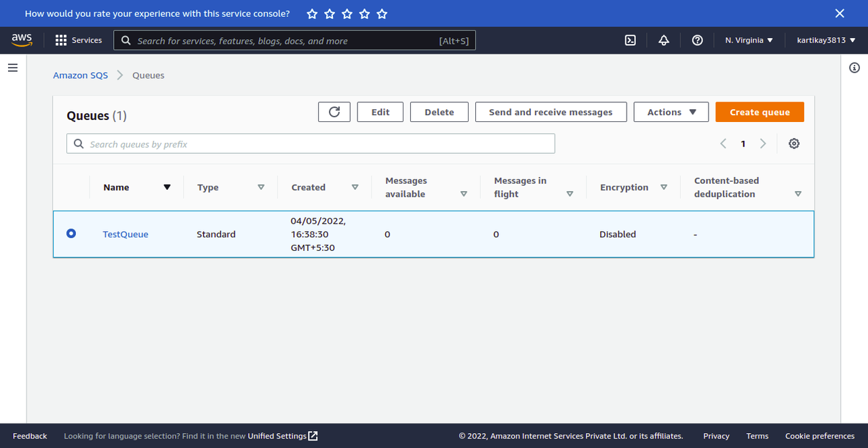Sort by Content-based deduplication column
Image resolution: width=868 pixels, height=448 pixels.
(798, 194)
